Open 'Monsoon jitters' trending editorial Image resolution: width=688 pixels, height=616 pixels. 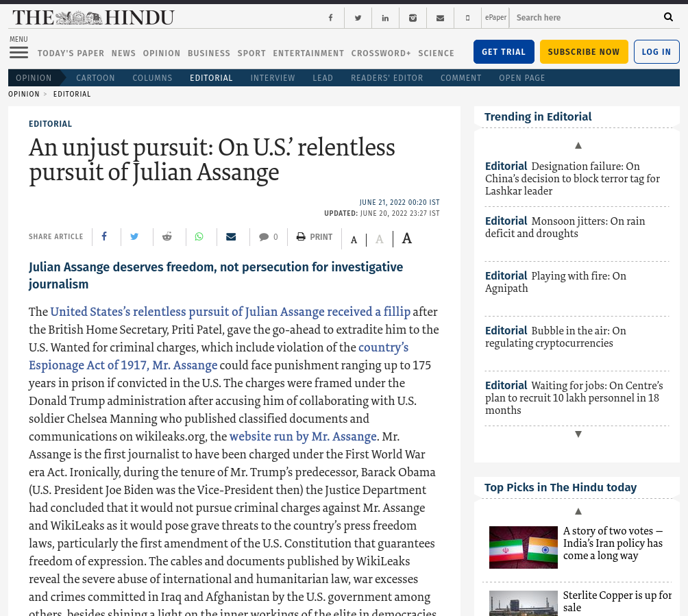pyautogui.click(x=565, y=227)
